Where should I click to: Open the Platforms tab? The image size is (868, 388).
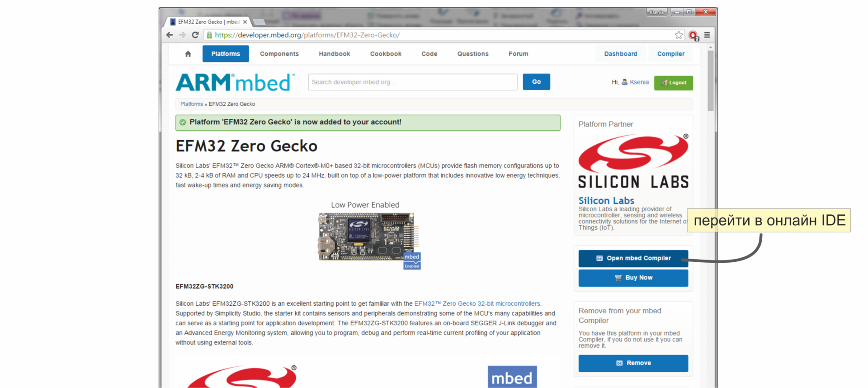click(226, 54)
